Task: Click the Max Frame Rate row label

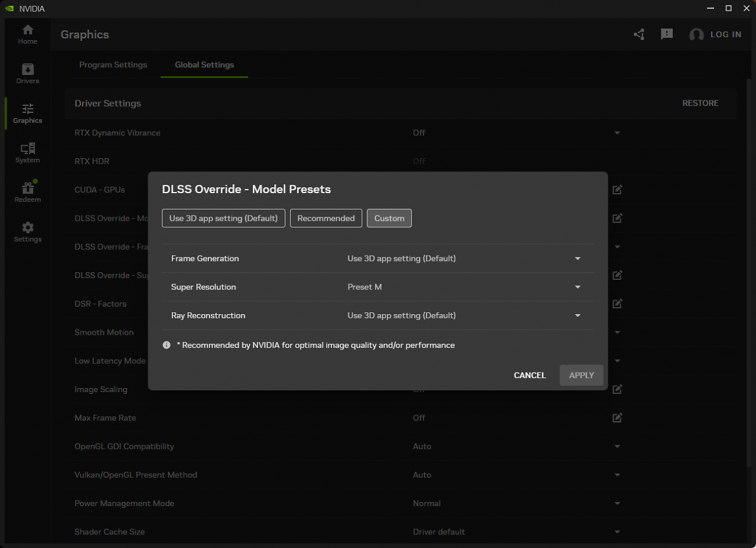Action: click(x=105, y=417)
